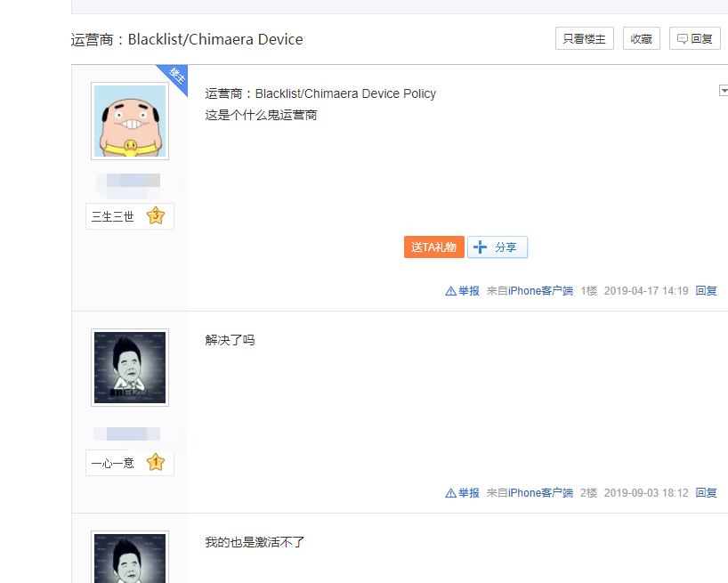The width and height of the screenshot is (728, 583).
Task: Click the gold star beside the 一心一意 badge
Action: coord(157,462)
